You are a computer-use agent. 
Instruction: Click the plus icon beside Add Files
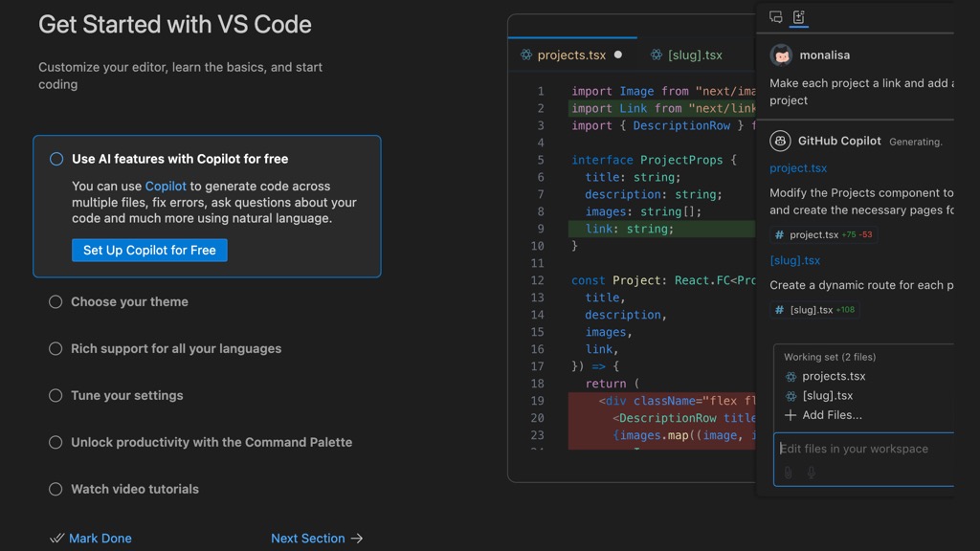point(791,415)
